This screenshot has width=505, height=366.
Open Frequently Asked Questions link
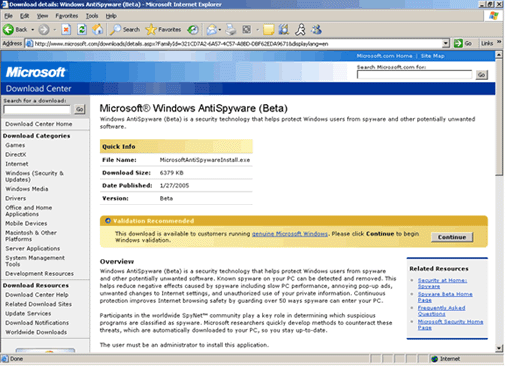click(441, 311)
